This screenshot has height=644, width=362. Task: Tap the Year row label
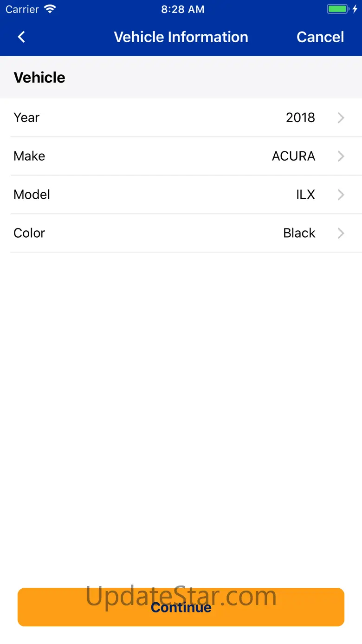click(x=26, y=118)
